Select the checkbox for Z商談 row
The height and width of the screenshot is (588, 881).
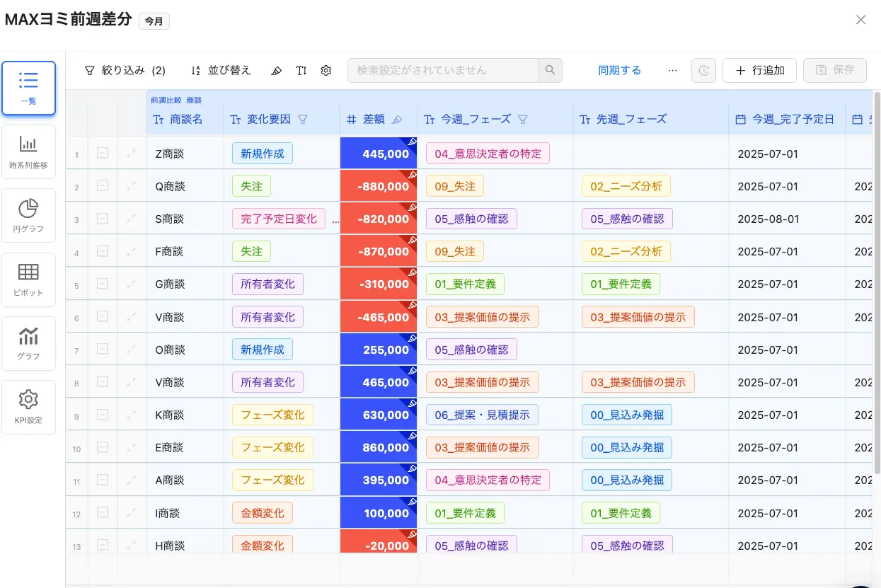coord(103,153)
